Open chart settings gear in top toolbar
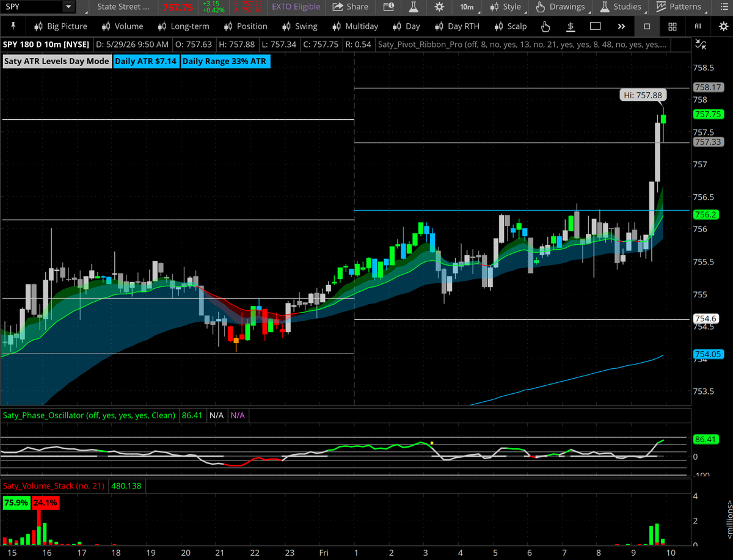 pyautogui.click(x=439, y=7)
